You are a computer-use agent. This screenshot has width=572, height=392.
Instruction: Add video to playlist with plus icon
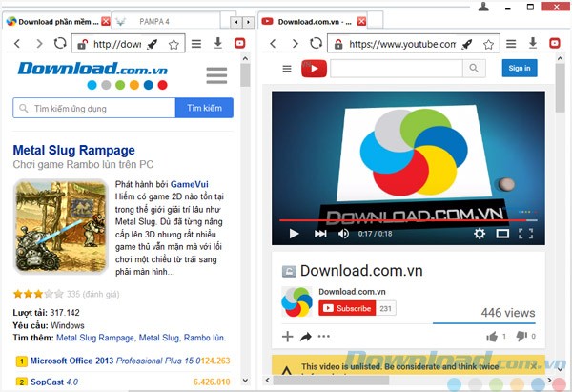(x=288, y=336)
